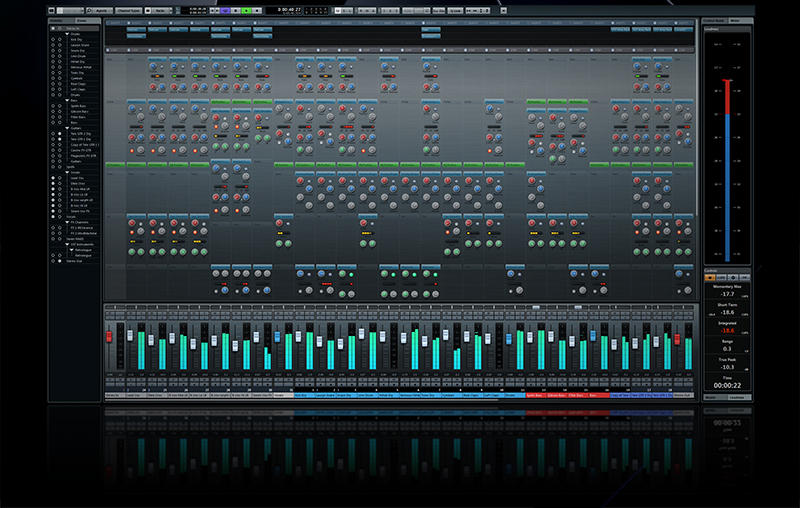Click the vertical scrollbar of the racks area
Viewport: 800px width, 508px height.
[x=696, y=117]
